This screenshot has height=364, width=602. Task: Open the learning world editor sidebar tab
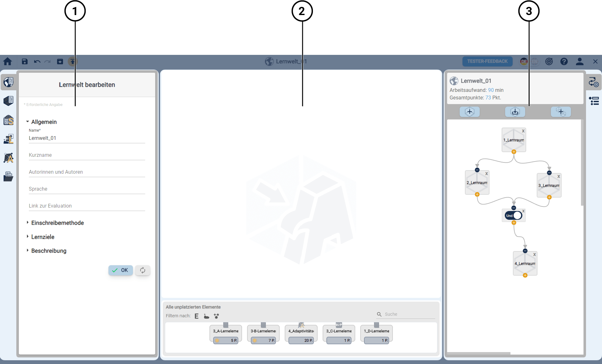coord(8,82)
